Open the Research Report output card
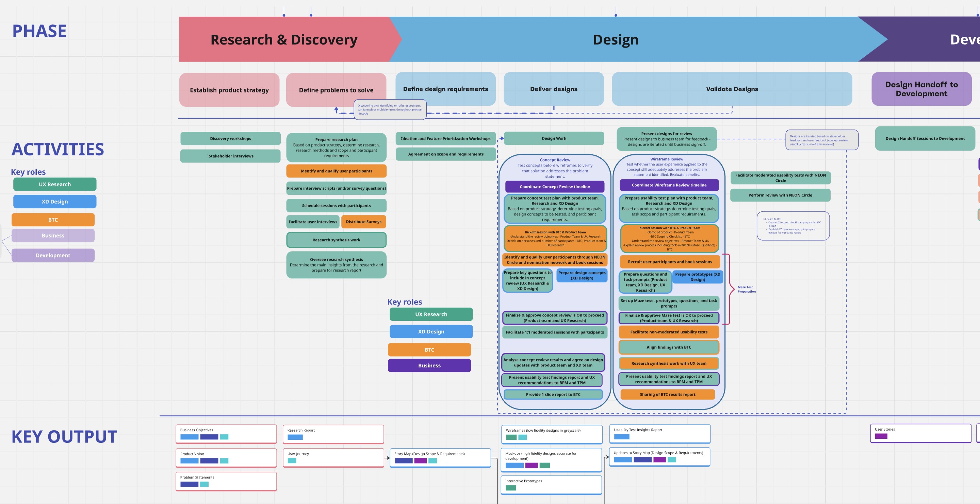Screen dimensions: 980x504 tap(333, 434)
